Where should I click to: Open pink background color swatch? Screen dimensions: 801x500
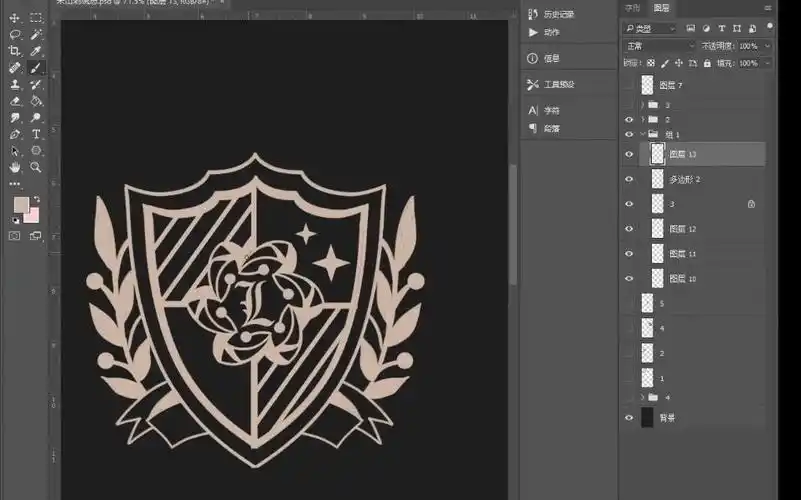tap(33, 217)
